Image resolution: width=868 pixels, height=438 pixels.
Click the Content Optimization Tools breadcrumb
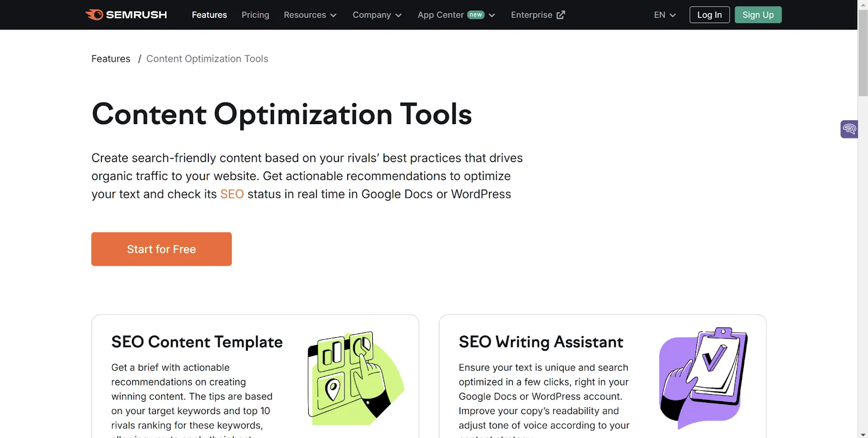207,59
